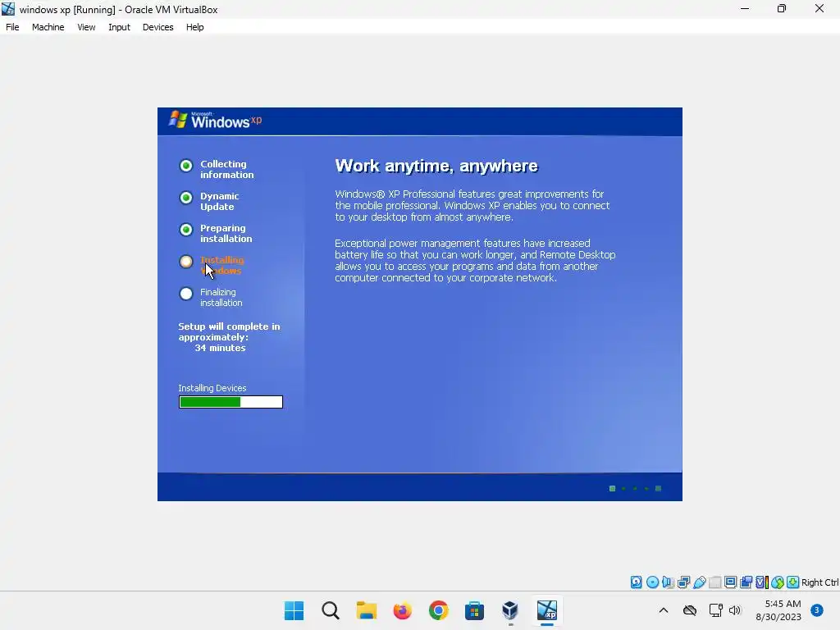Click the Finalizing installation step bullet
Viewport: 840px width, 630px height.
pyautogui.click(x=186, y=294)
